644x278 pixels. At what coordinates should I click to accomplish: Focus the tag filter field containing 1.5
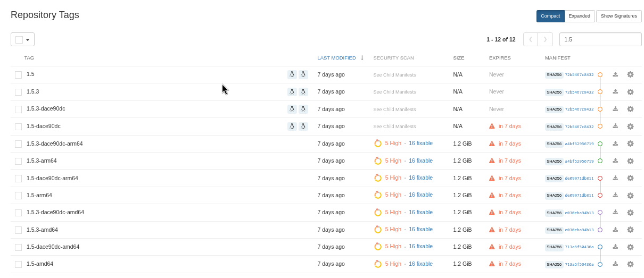click(x=600, y=39)
